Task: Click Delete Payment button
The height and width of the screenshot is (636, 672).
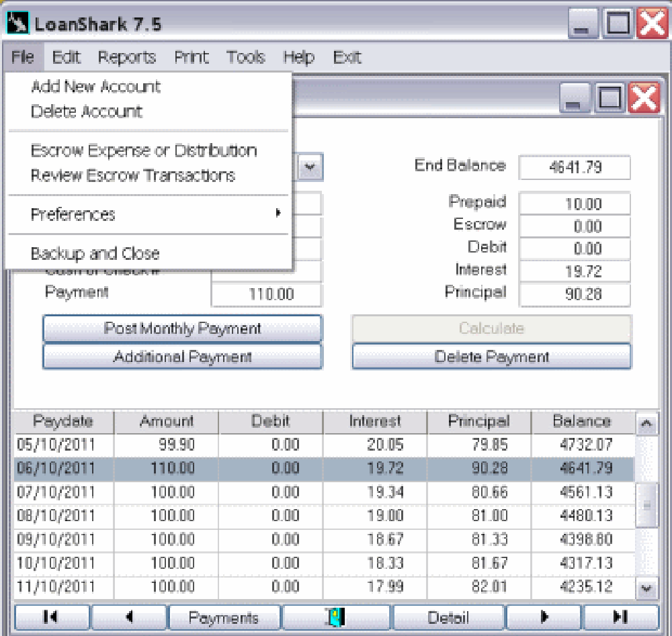Action: 492,357
